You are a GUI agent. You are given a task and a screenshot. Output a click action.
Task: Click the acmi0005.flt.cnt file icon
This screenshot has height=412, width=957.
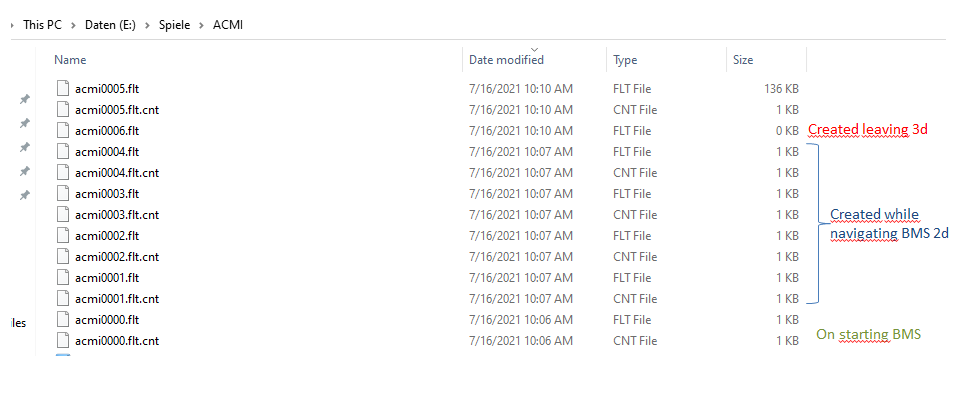point(63,109)
